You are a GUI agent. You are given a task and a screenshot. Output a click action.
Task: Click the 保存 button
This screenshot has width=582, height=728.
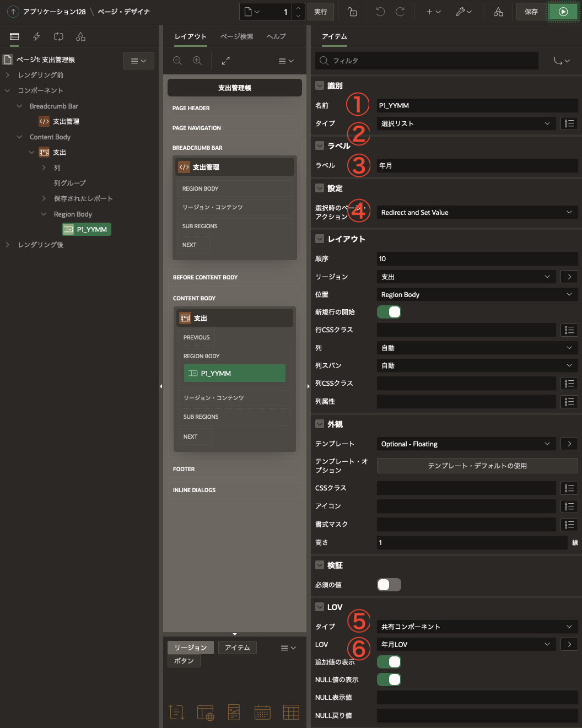(531, 12)
